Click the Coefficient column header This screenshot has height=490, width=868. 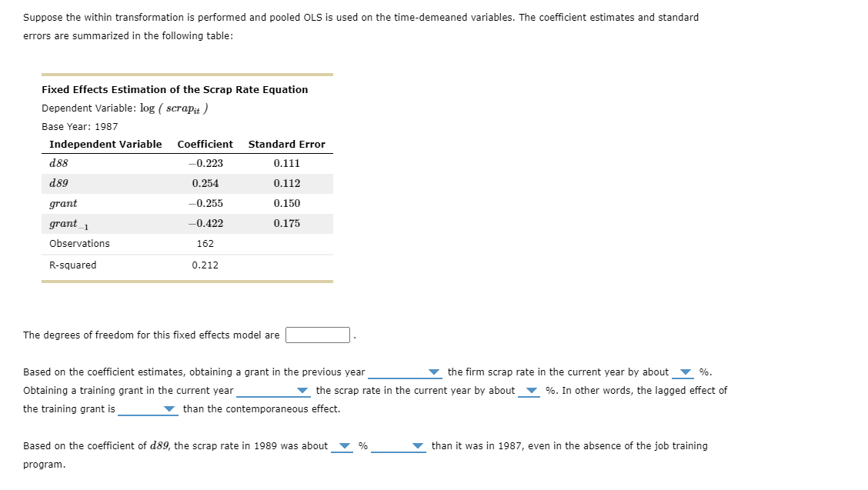(x=205, y=144)
